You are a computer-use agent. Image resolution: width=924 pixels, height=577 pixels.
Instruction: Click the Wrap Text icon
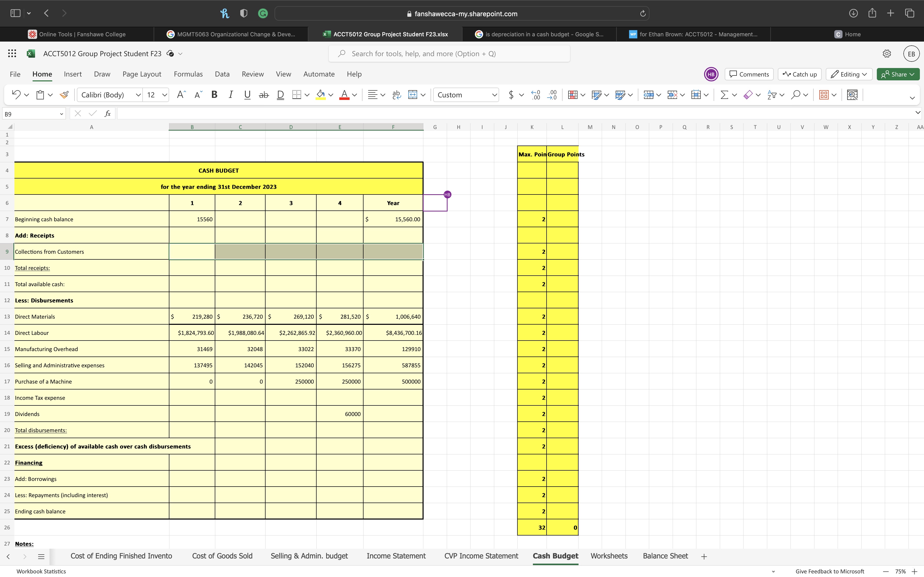pos(396,95)
